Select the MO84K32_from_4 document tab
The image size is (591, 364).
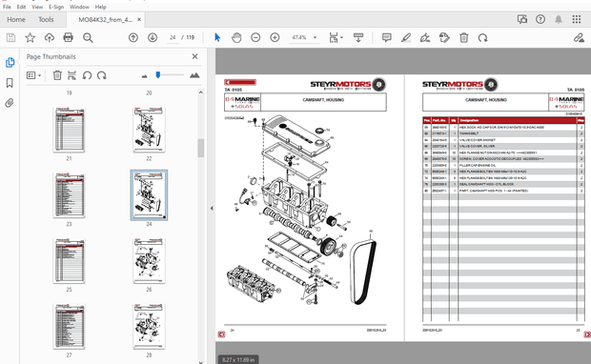105,20
